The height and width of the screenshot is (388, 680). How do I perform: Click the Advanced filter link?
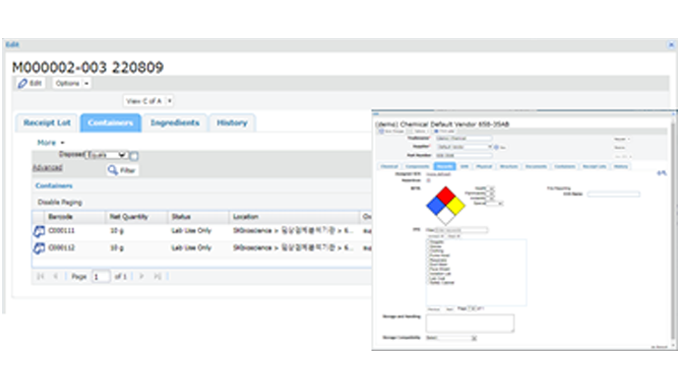(48, 168)
